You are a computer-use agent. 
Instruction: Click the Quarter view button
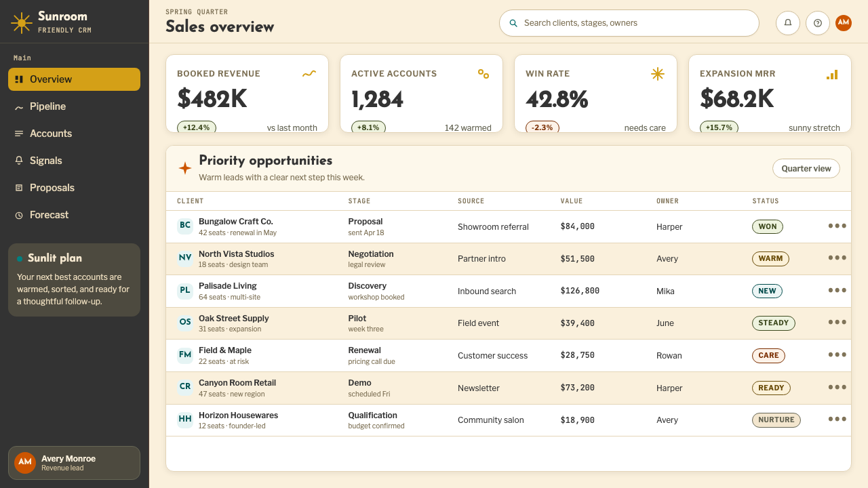(806, 168)
